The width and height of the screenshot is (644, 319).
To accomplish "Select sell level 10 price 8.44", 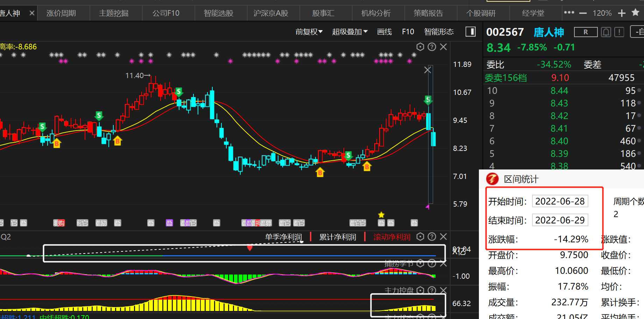I will [559, 91].
